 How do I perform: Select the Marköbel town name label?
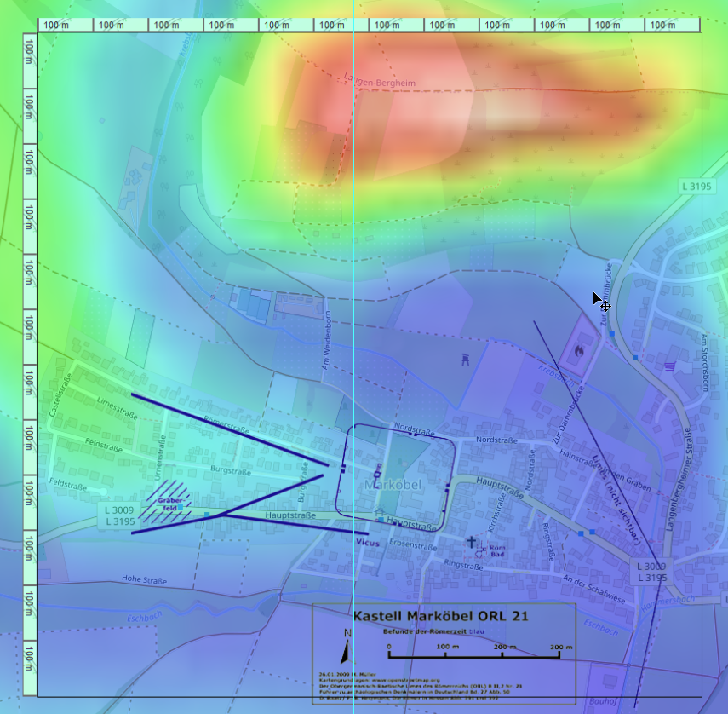click(393, 484)
